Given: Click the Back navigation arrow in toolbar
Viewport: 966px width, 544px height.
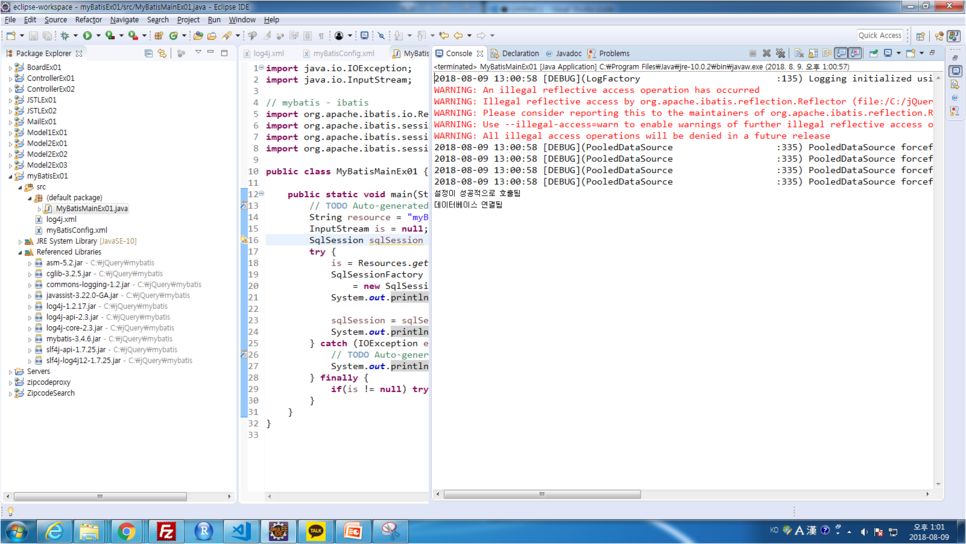Looking at the screenshot, I should pyautogui.click(x=458, y=36).
